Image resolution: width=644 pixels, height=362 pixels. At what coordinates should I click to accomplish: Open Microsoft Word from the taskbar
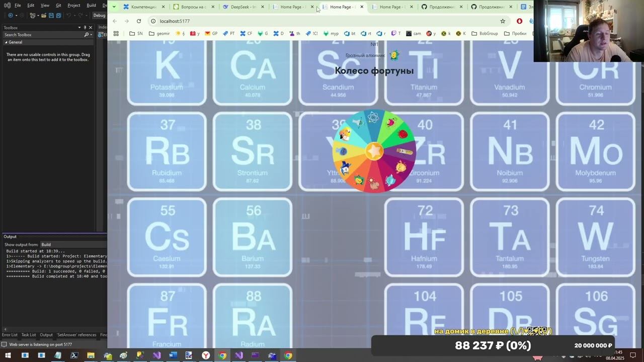coord(173,355)
